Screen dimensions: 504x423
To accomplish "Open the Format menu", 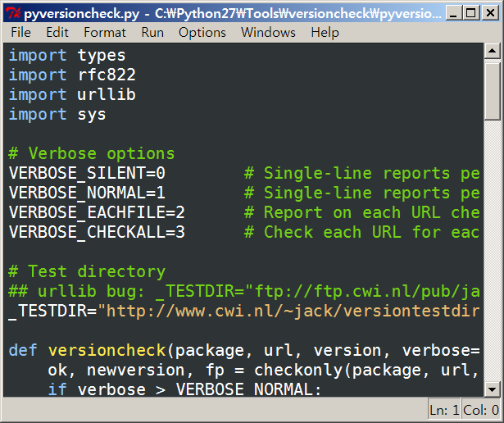I will (x=105, y=33).
